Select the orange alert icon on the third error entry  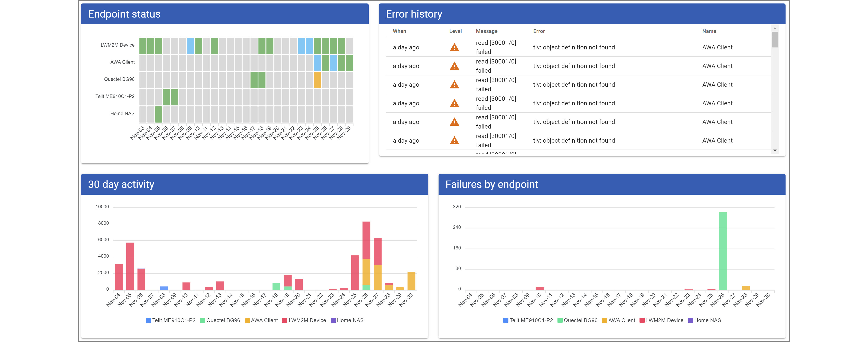pos(454,85)
